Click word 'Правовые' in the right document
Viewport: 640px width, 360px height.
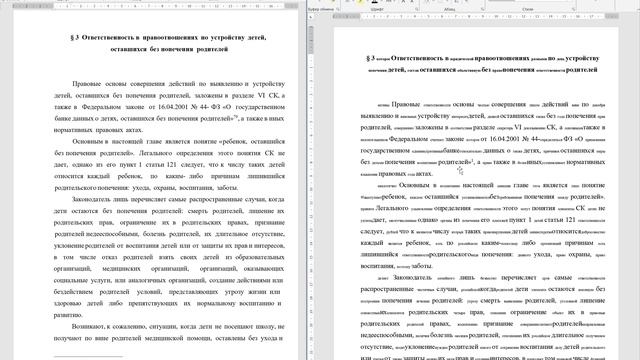405,104
